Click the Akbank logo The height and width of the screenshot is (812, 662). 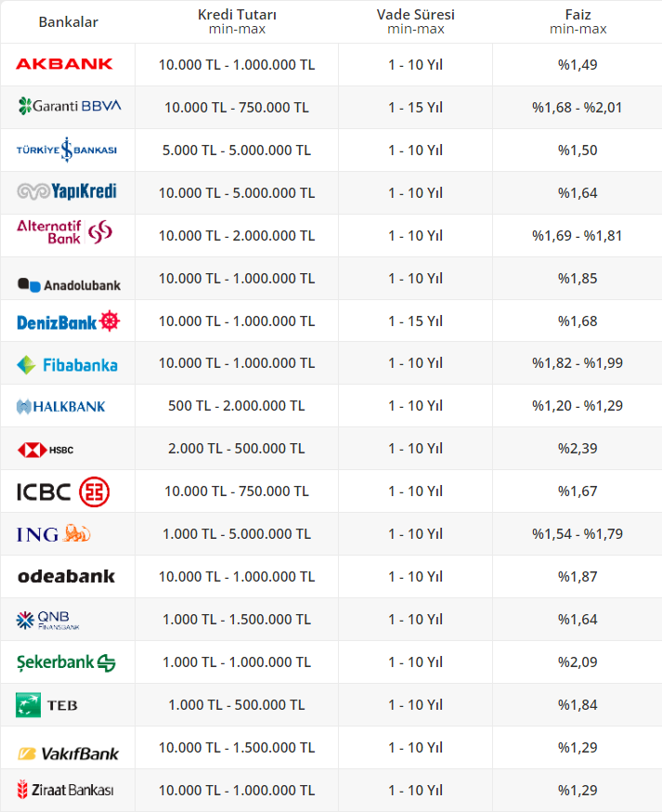coord(64,64)
